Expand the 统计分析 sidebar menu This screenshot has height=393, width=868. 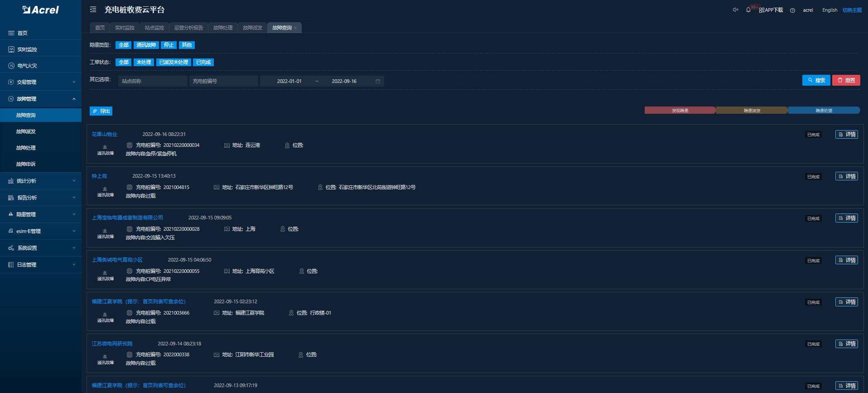tap(41, 181)
